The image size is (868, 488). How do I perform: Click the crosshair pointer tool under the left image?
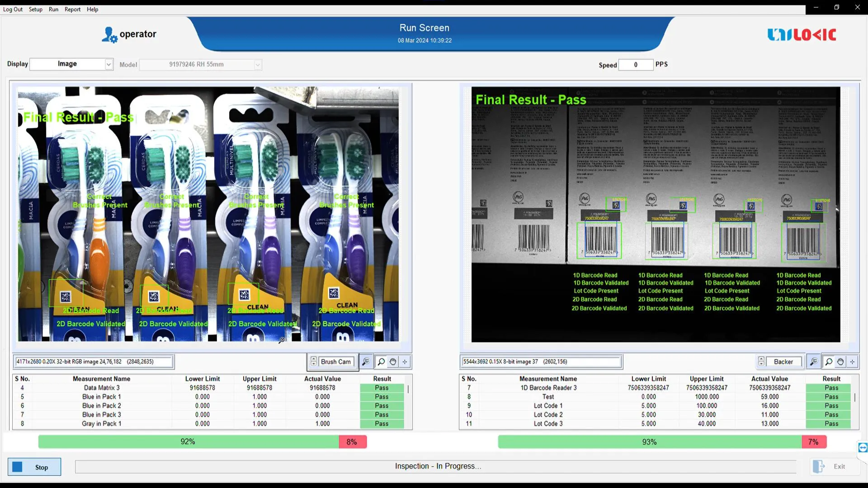pos(405,361)
